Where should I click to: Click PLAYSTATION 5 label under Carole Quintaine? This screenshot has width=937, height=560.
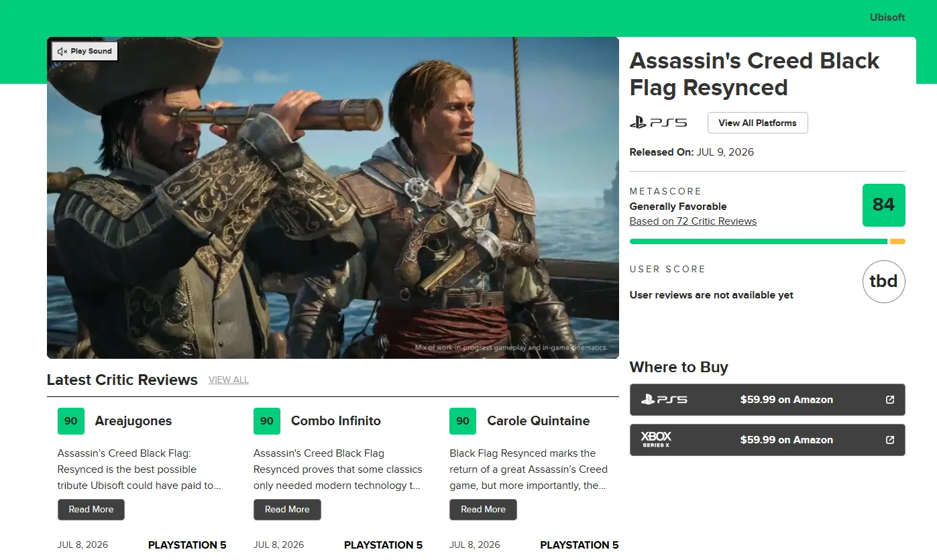tap(580, 545)
